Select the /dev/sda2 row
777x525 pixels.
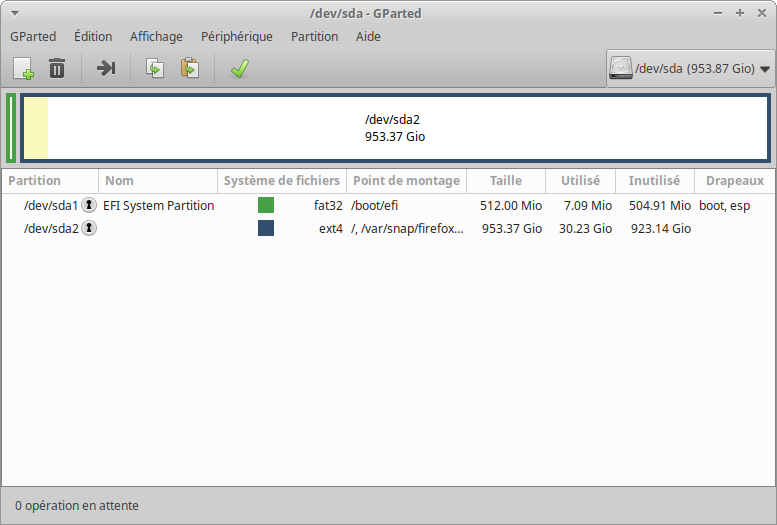388,229
